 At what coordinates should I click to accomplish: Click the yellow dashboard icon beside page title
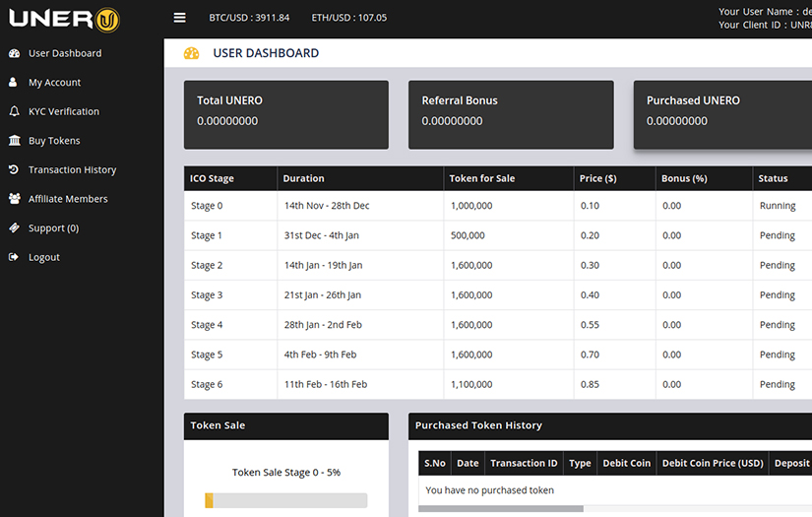[192, 53]
